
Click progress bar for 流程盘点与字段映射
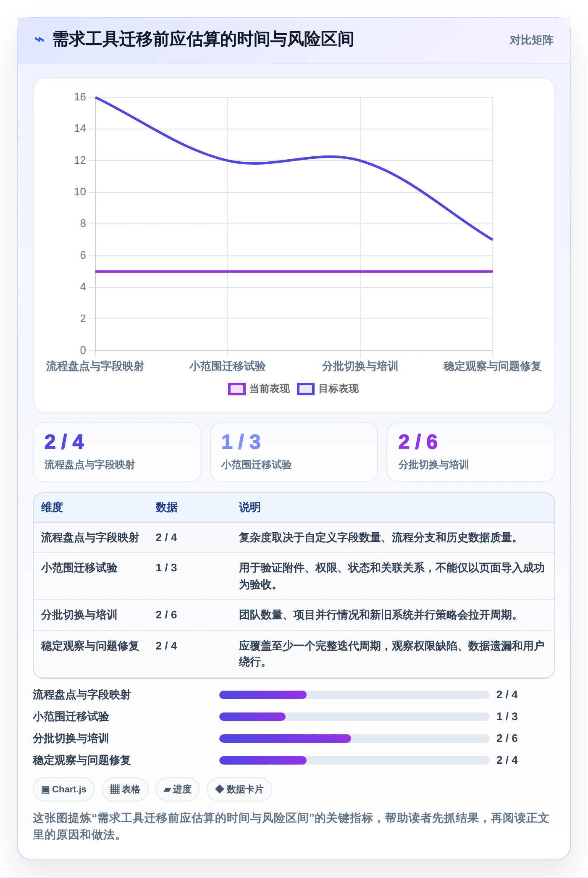(354, 695)
